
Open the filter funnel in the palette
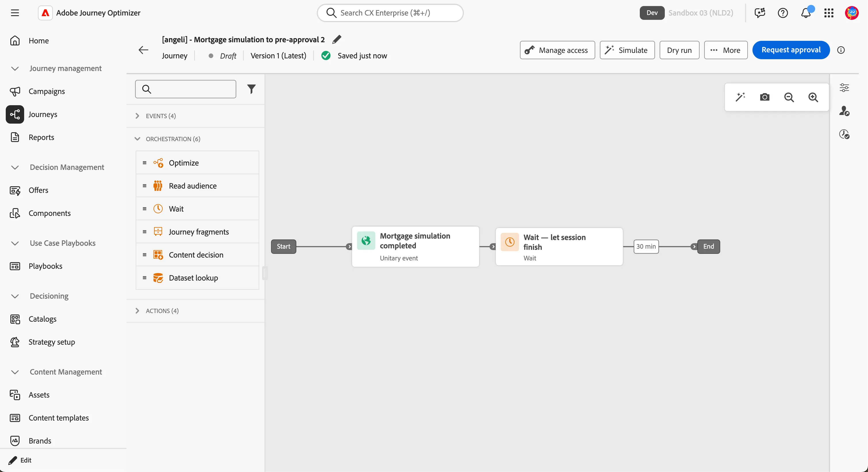(x=251, y=89)
